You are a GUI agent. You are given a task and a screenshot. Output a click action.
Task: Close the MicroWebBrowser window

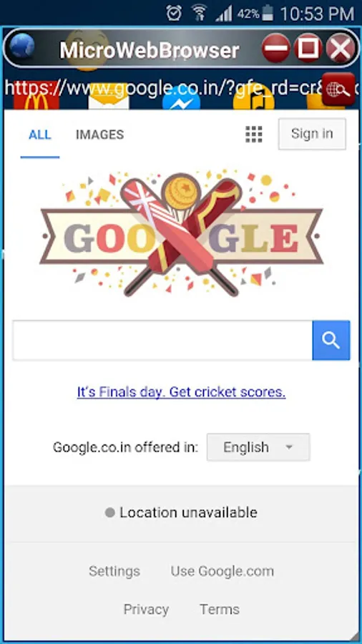(341, 48)
